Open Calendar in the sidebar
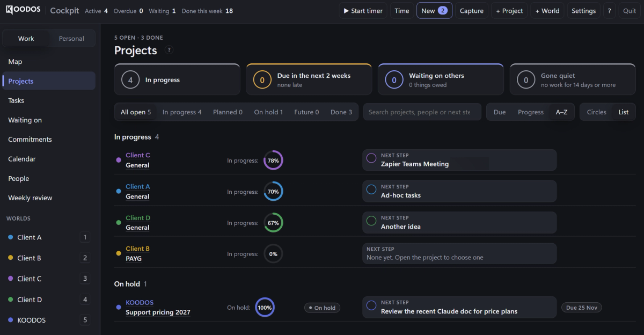Screen dimensions: 644x335 tap(49, 159)
